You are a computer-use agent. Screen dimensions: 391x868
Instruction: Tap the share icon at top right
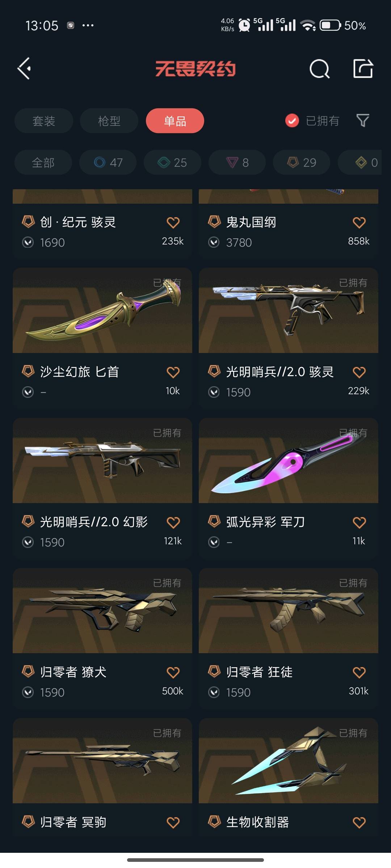pyautogui.click(x=363, y=68)
